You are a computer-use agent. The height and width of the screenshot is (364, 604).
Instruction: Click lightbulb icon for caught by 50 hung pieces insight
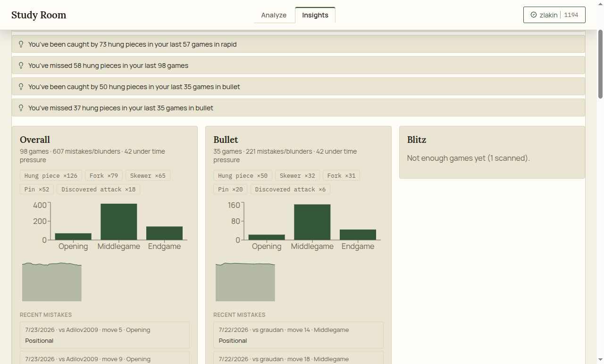pyautogui.click(x=21, y=87)
